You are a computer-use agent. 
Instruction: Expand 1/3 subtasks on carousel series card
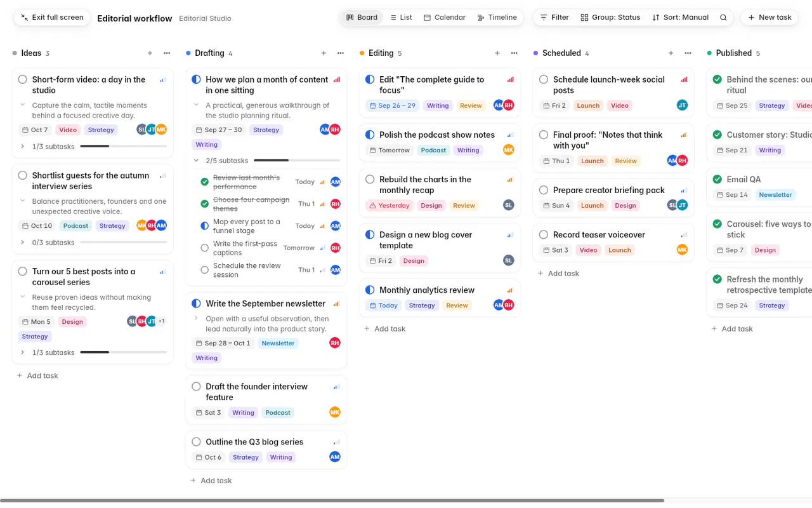point(23,352)
